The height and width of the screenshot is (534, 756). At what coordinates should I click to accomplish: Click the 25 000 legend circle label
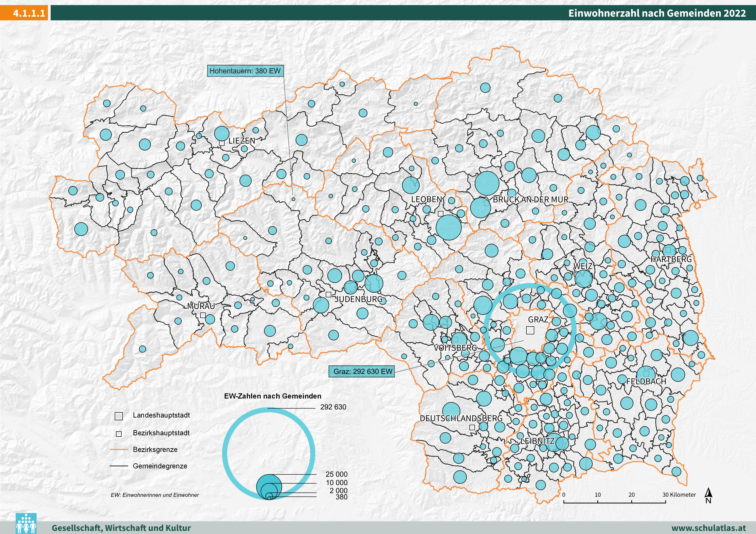336,474
